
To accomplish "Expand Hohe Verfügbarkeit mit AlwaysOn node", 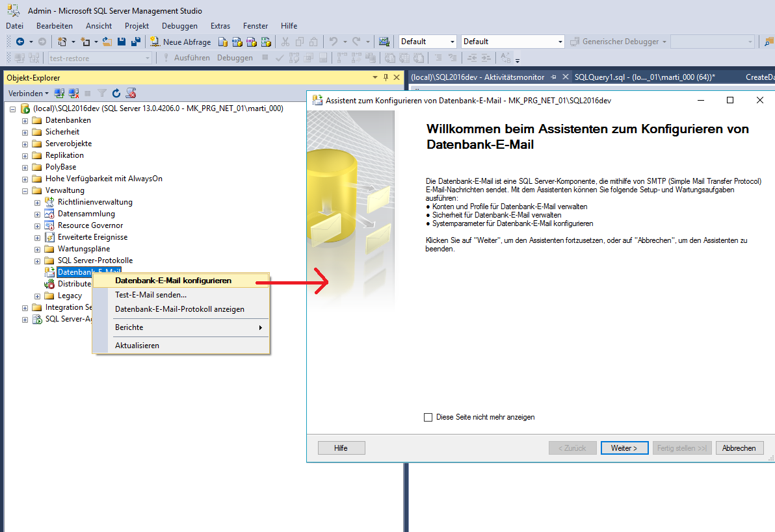I will coord(25,179).
